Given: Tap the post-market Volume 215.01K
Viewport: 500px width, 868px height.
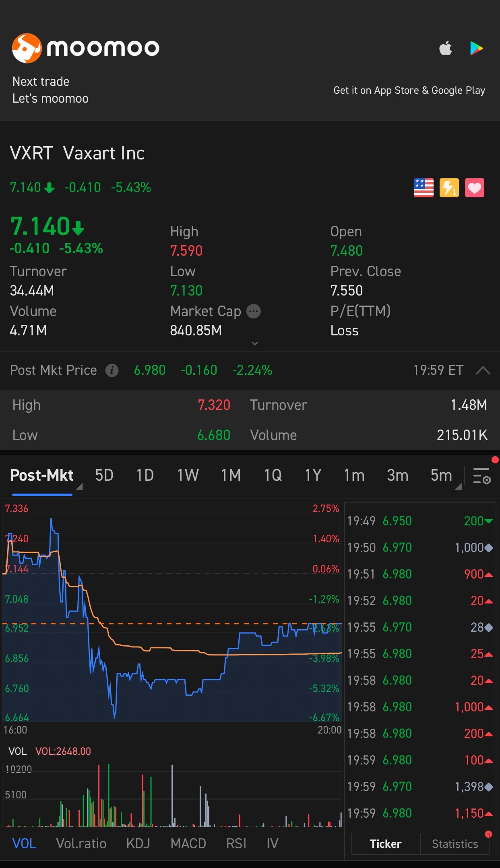Looking at the screenshot, I should coord(462,435).
